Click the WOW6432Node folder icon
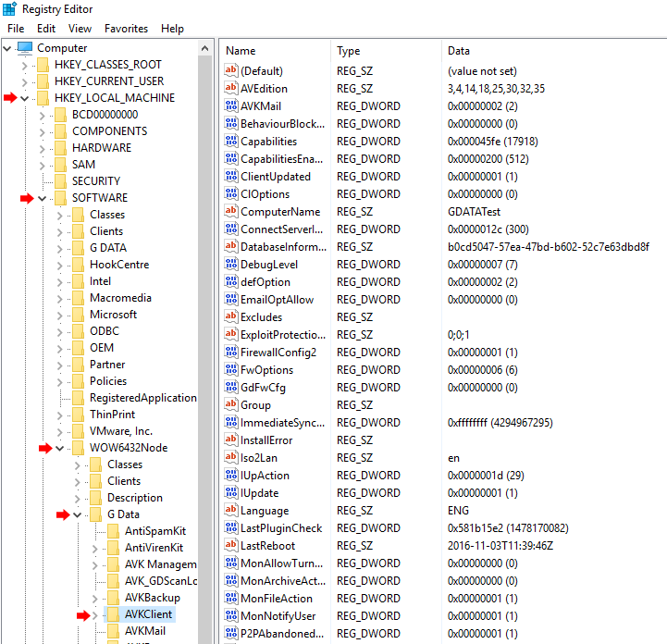This screenshot has width=667, height=644. 78,448
